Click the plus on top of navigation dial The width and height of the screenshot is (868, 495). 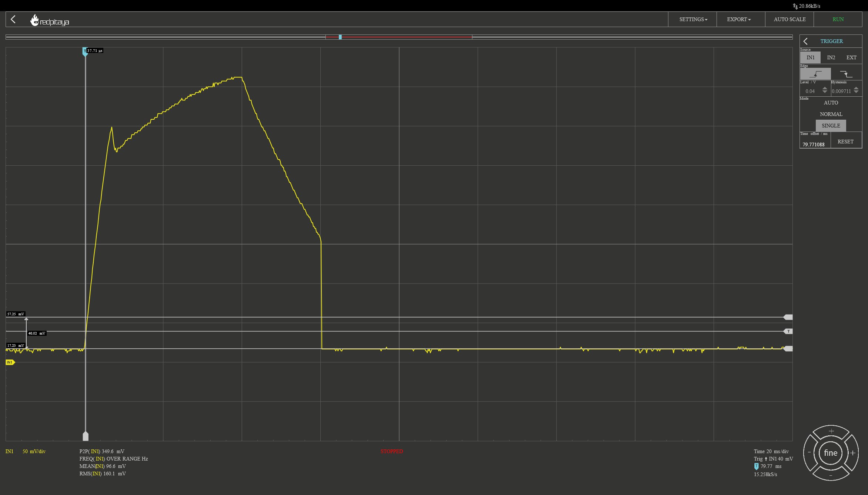click(x=831, y=431)
